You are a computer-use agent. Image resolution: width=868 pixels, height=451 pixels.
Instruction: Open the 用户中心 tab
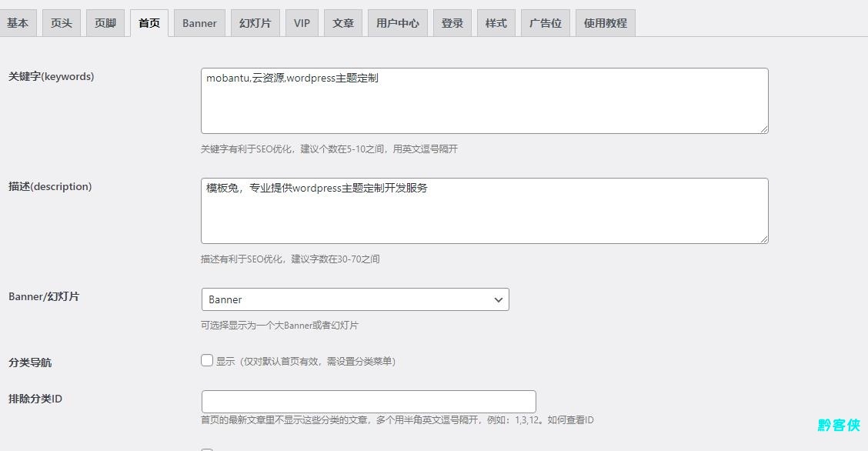[x=397, y=23]
